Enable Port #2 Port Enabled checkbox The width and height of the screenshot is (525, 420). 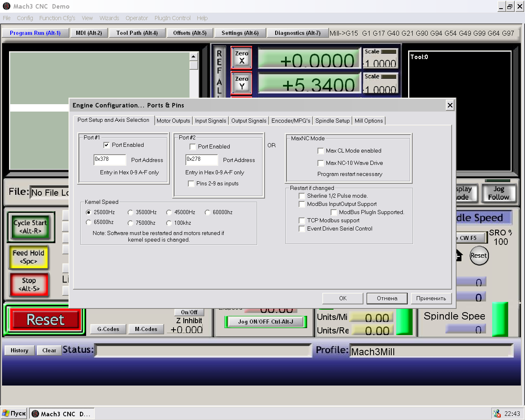pos(192,146)
